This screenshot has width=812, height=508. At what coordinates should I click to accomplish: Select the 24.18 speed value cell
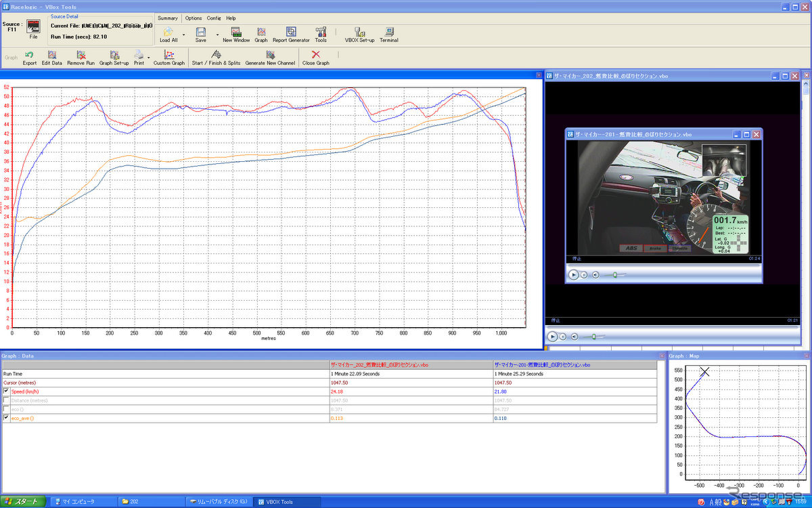pyautogui.click(x=411, y=391)
